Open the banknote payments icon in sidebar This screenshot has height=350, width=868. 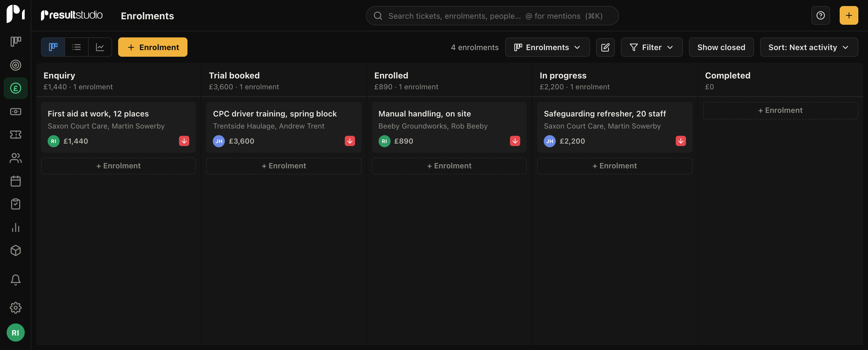click(15, 111)
